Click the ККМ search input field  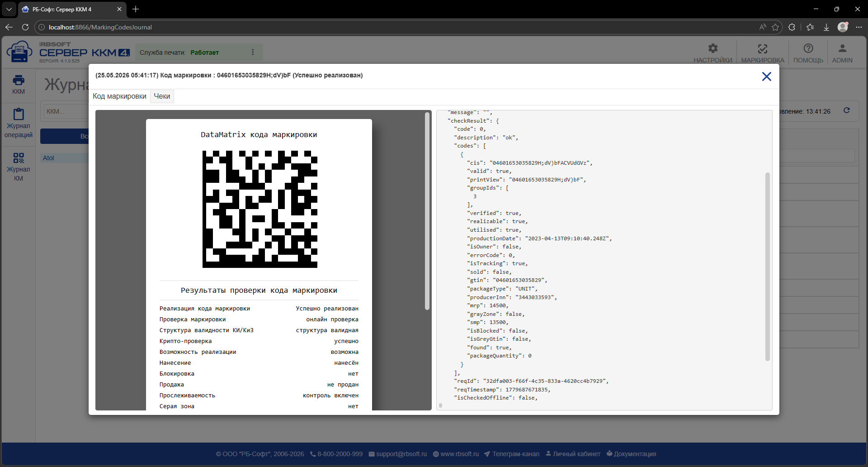66,111
